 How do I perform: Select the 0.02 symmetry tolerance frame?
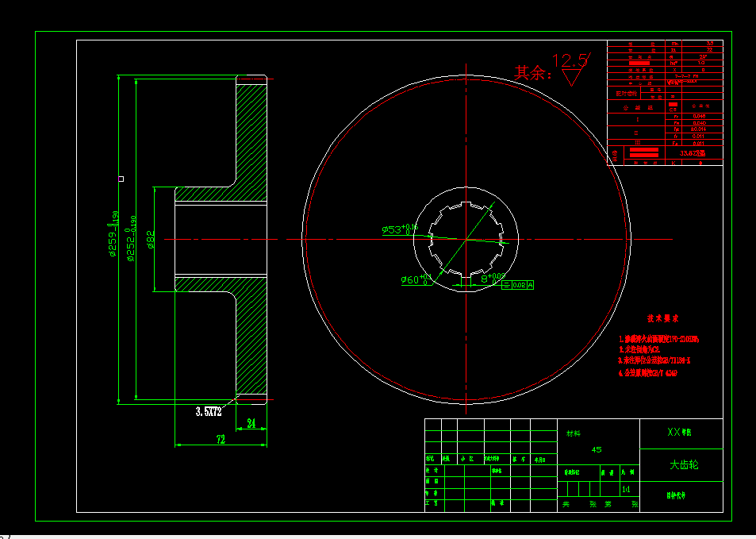click(519, 285)
